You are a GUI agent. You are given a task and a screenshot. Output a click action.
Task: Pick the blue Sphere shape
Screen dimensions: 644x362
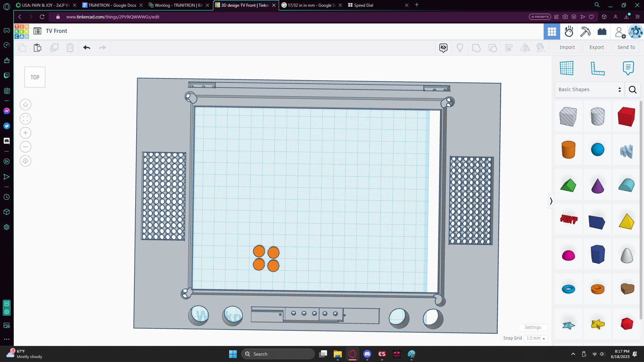[x=597, y=149]
